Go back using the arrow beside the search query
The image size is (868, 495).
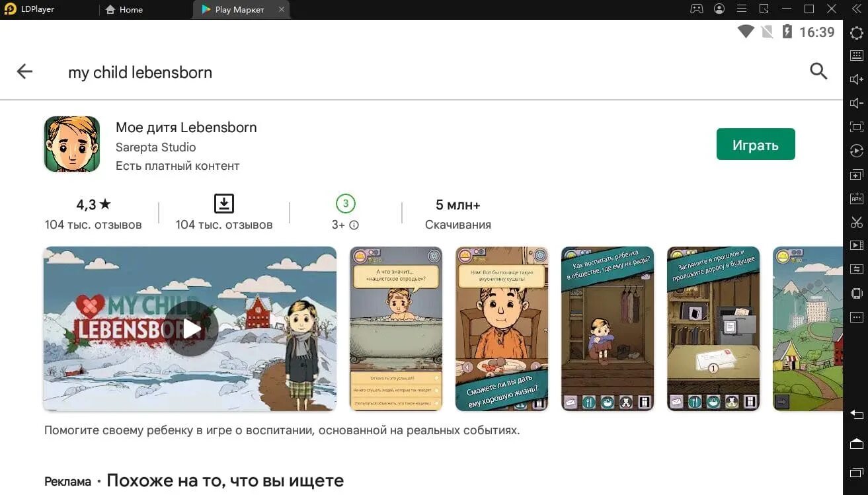click(x=24, y=71)
